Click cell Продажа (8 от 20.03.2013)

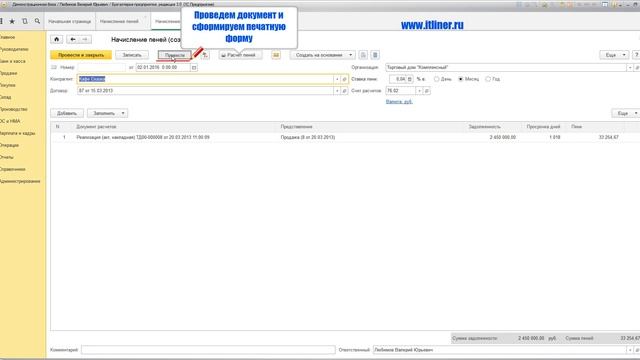(x=308, y=138)
